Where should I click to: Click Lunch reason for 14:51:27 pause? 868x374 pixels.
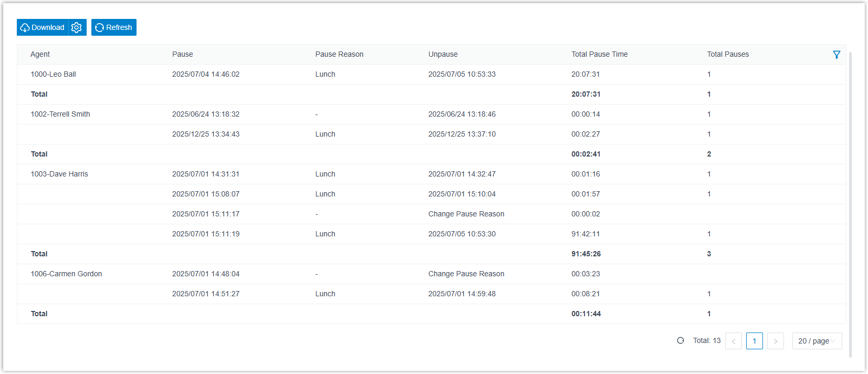[325, 294]
